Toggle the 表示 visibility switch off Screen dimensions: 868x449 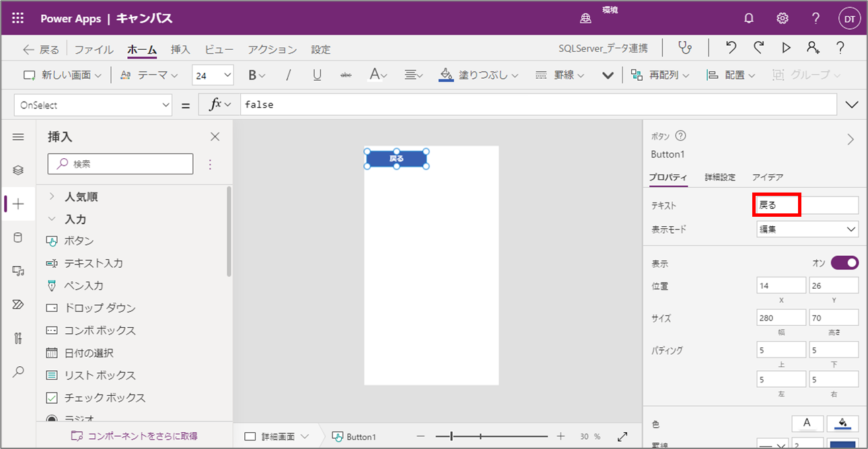[x=844, y=263]
